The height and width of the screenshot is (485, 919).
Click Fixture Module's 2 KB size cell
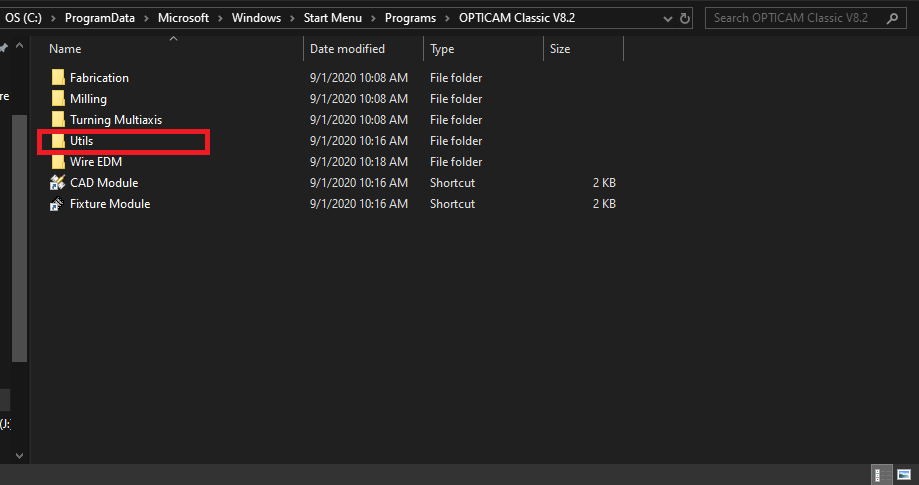tap(604, 204)
